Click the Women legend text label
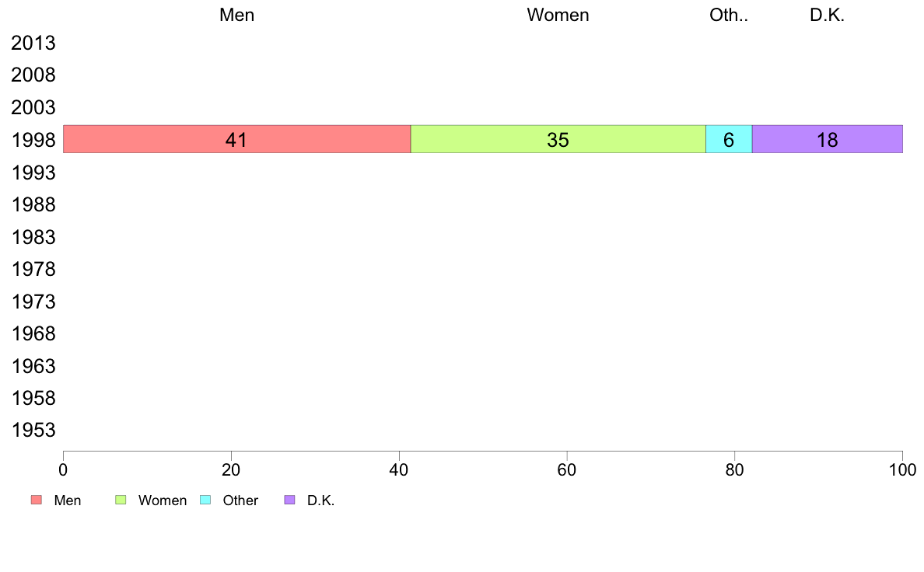 tap(163, 500)
